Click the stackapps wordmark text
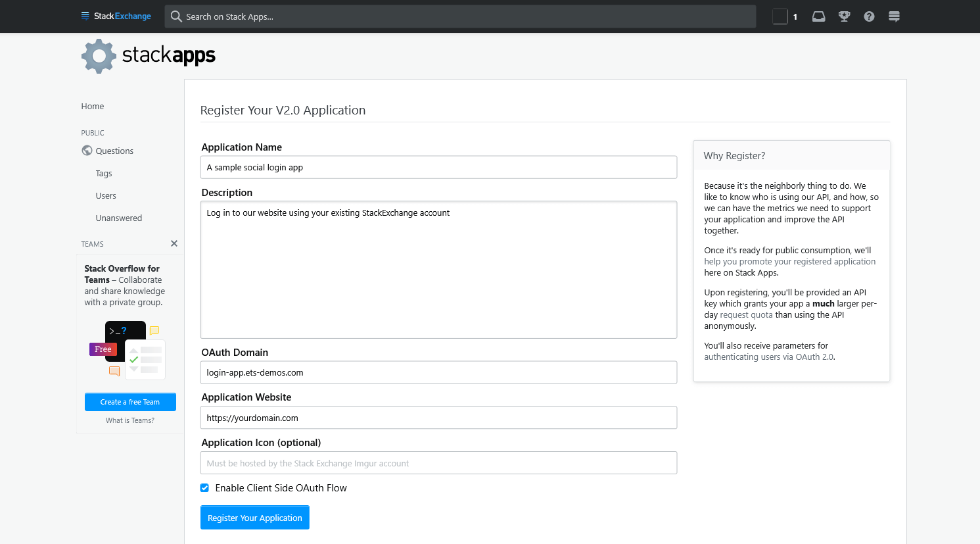 pyautogui.click(x=169, y=55)
